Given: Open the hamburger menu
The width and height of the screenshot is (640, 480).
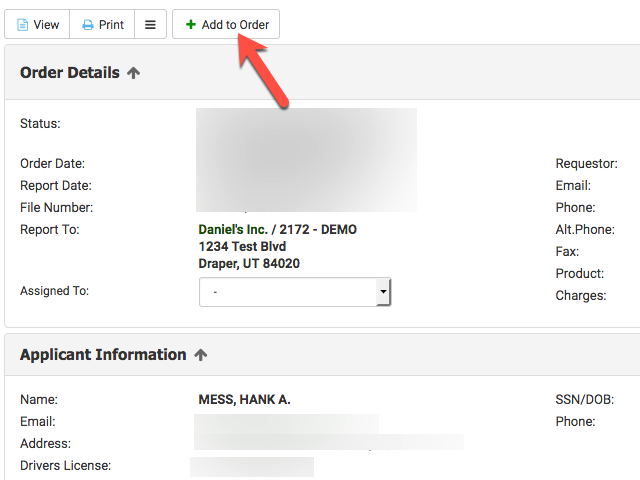Looking at the screenshot, I should (x=150, y=25).
